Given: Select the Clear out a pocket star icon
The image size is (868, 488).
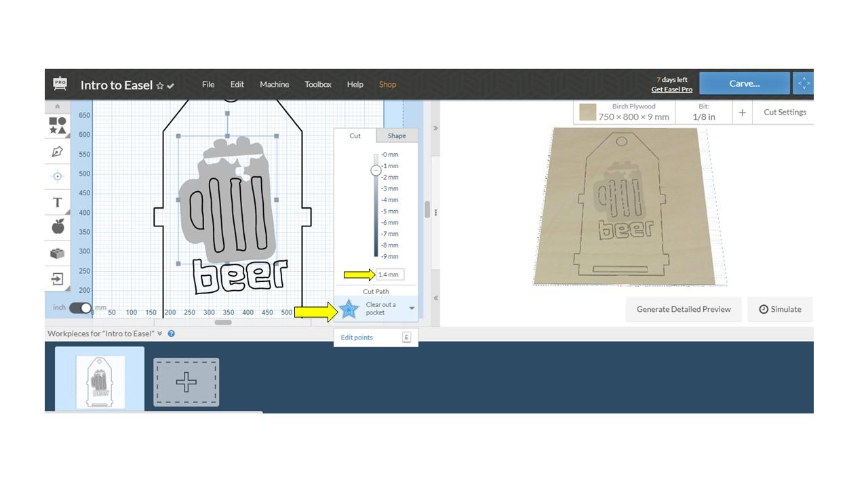Looking at the screenshot, I should (349, 309).
